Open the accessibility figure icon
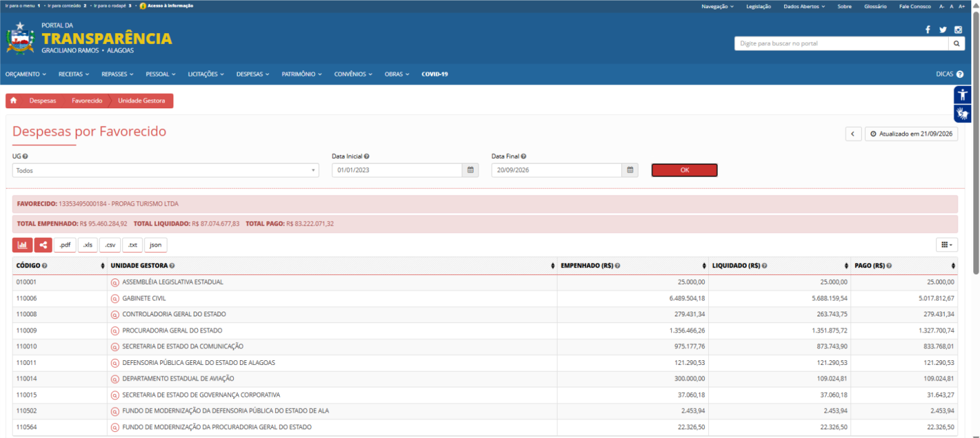Viewport: 980px width, 438px height. (x=962, y=95)
